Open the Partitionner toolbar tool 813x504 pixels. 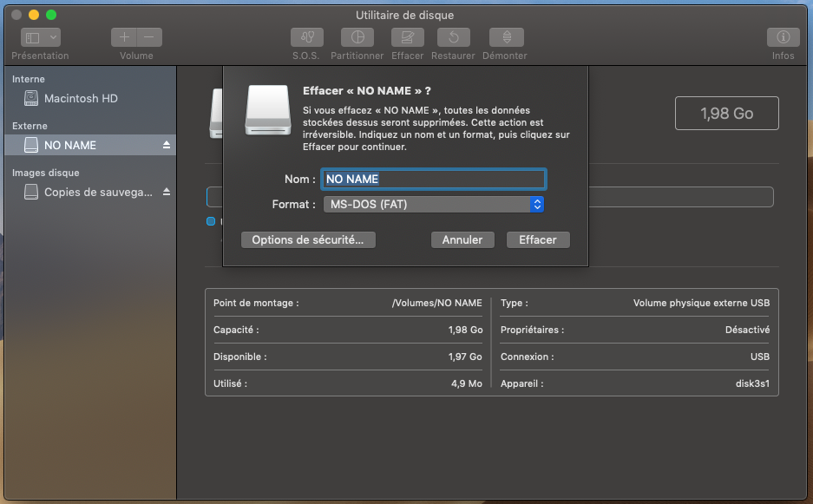357,37
